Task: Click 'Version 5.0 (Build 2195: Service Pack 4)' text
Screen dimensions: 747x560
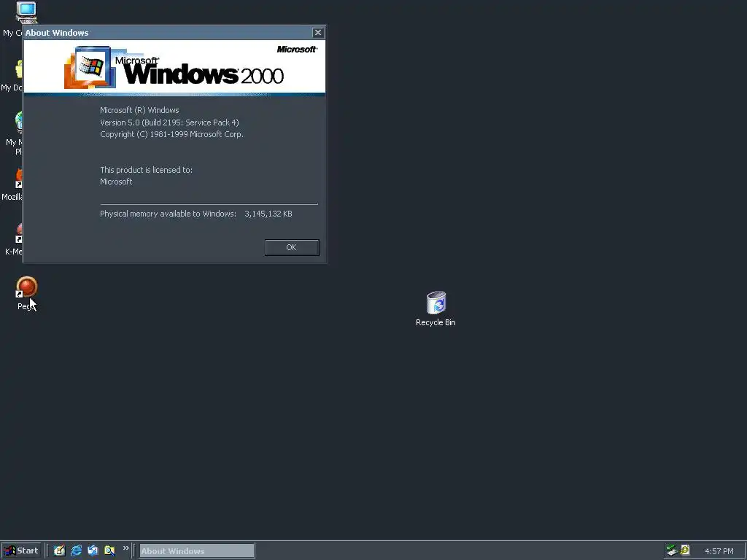Action: click(x=169, y=122)
